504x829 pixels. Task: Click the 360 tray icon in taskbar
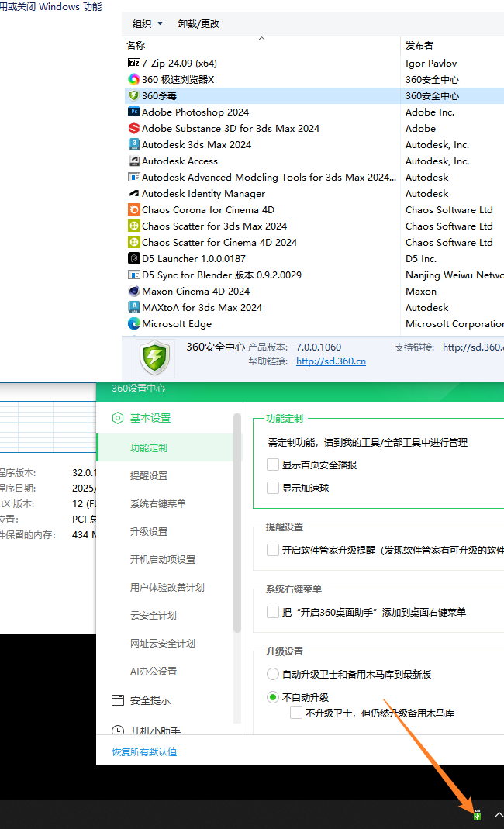click(x=477, y=814)
